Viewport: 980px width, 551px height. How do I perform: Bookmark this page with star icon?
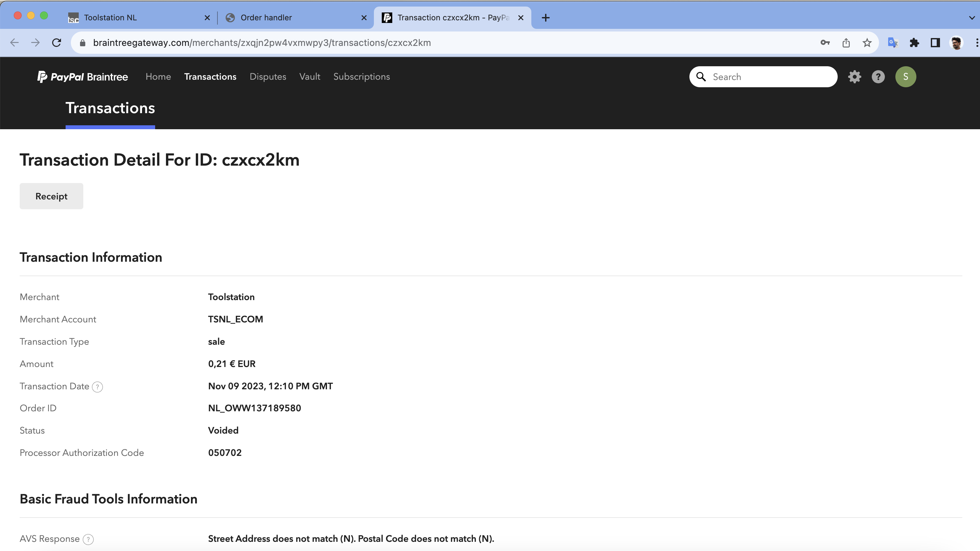867,43
